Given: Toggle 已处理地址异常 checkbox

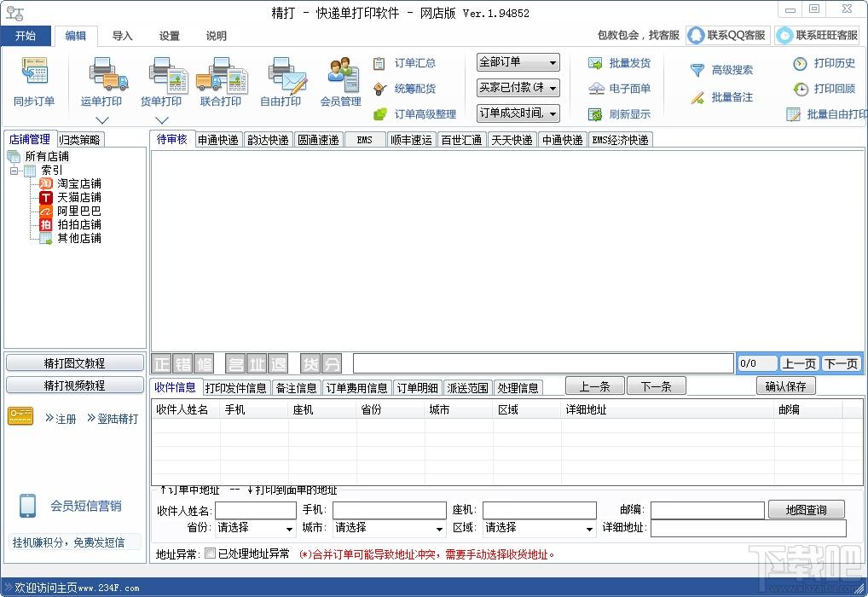Looking at the screenshot, I should 211,554.
